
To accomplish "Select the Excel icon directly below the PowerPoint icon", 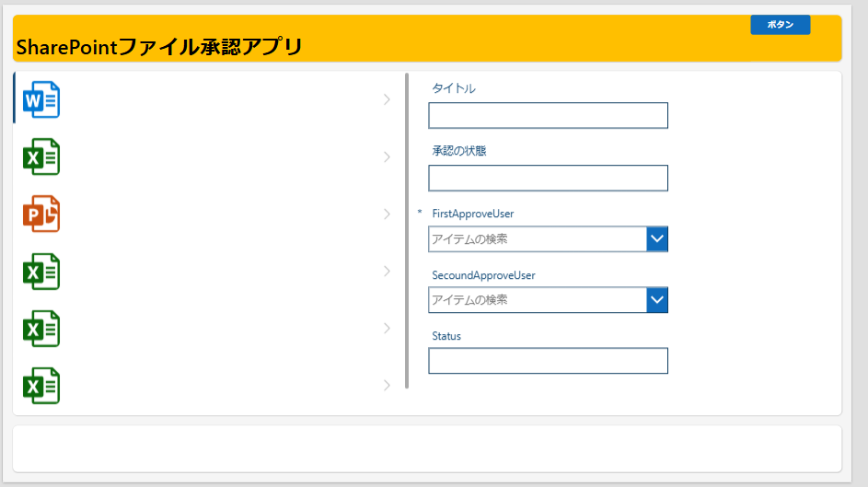I will [41, 272].
